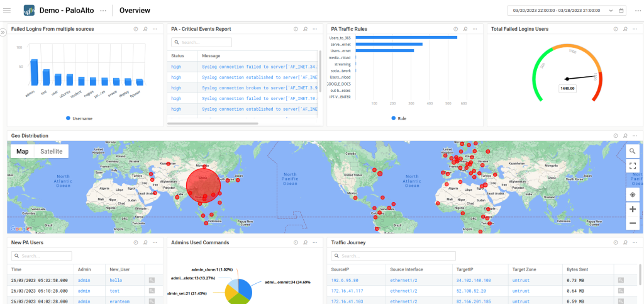Click the 1440.00 gauge value label
The image size is (644, 304).
(x=567, y=88)
